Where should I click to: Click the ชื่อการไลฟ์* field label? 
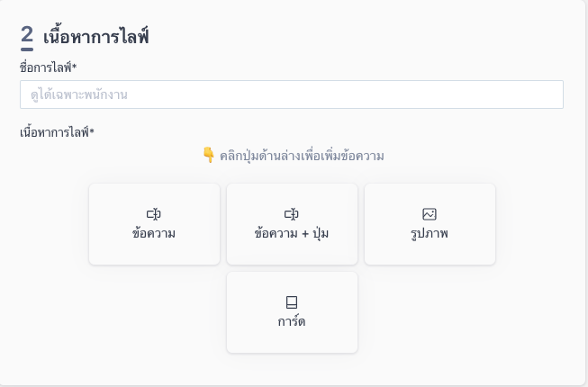(49, 67)
